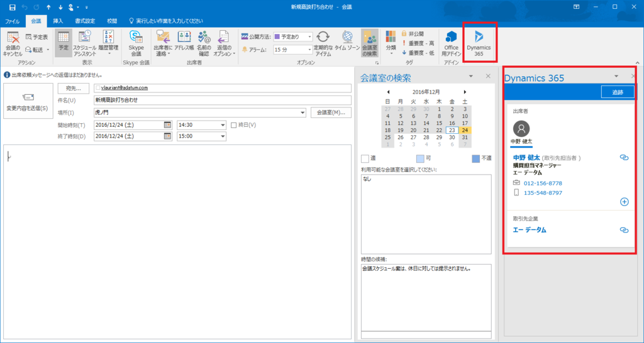The image size is (644, 343).
Task: Click Send Update (変更内容を送信) button
Action: pos(28,101)
